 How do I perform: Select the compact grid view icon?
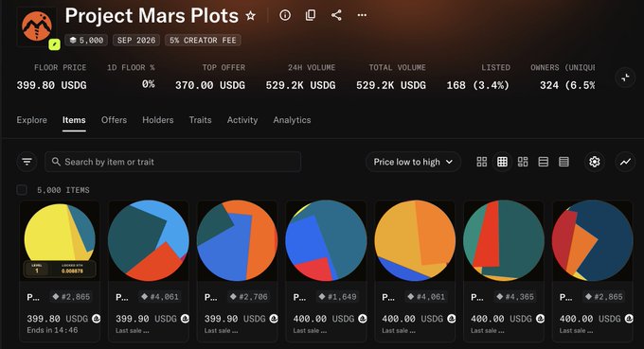(x=502, y=162)
